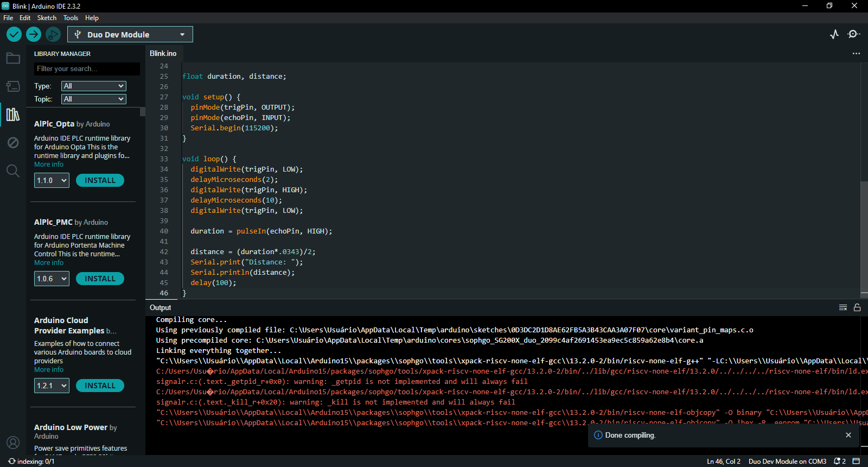Click line number 33 in the gutter
Viewport: 868px width, 467px height.
point(164,159)
